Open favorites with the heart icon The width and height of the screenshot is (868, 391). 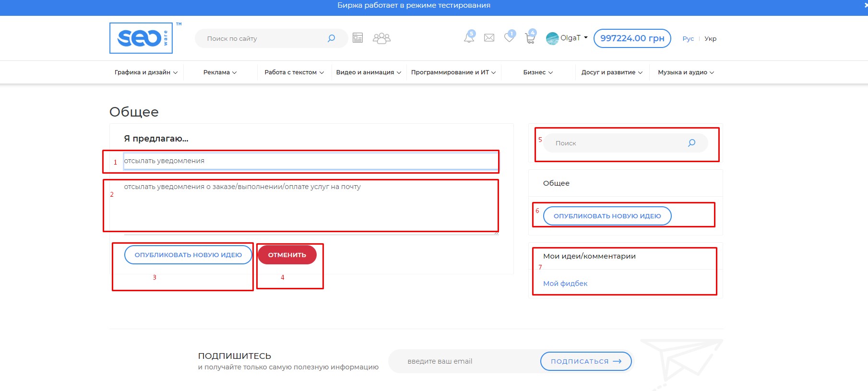point(509,37)
